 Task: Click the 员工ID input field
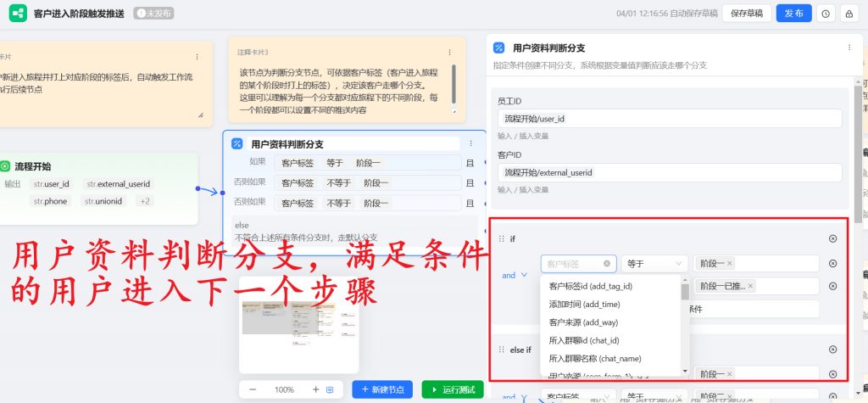pos(670,119)
